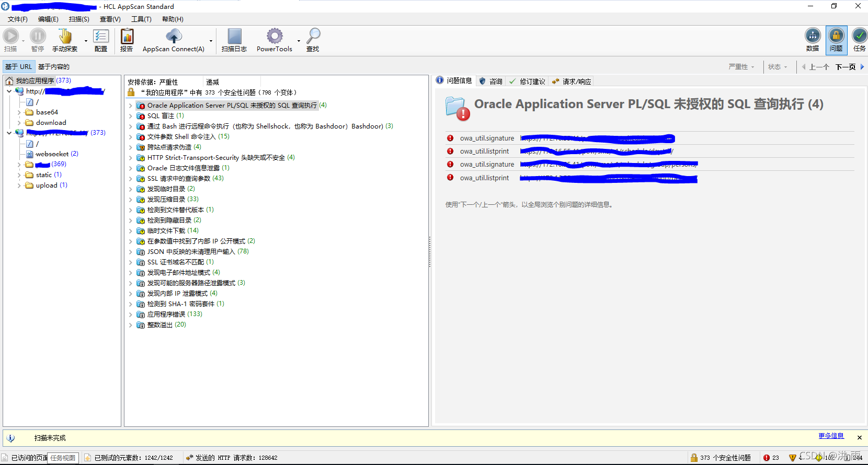
Task: Open the 修订建议 fix recommendation tab
Action: 528,82
